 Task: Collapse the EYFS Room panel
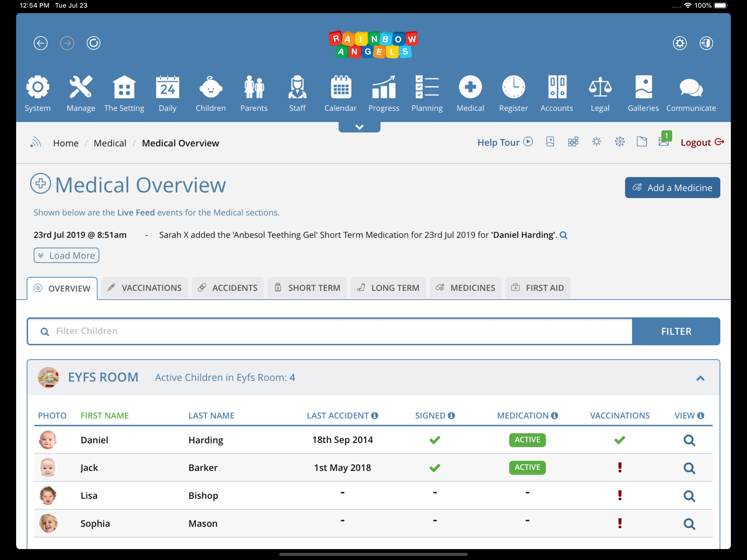(700, 378)
